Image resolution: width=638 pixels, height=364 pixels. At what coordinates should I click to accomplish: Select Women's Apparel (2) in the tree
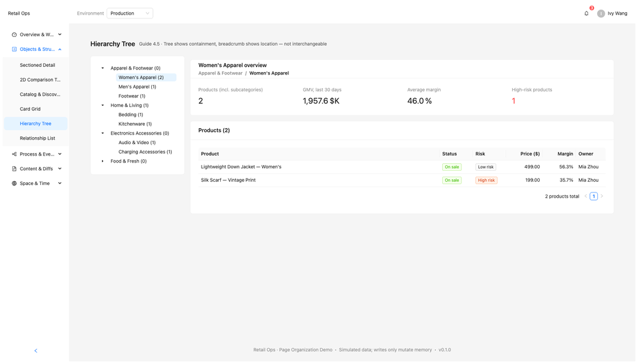[145, 78]
